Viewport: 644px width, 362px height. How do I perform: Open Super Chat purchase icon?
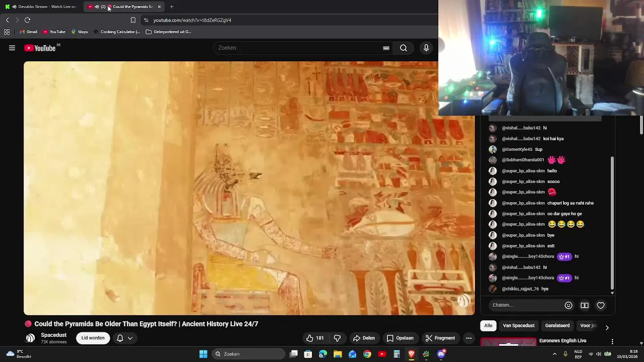click(585, 305)
